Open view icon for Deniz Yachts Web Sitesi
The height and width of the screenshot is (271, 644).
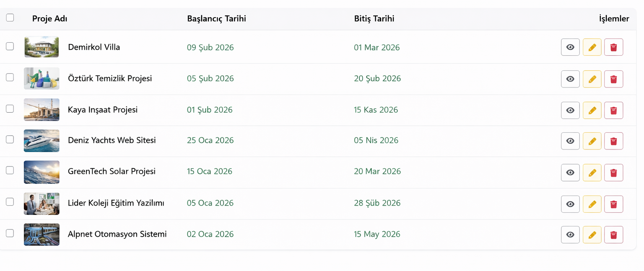pyautogui.click(x=570, y=141)
